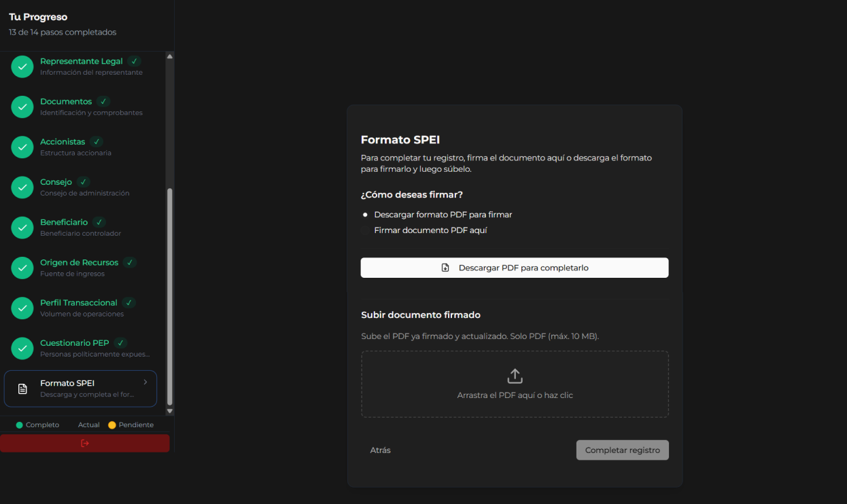Open the Documentos step
This screenshot has width=847, height=504.
pyautogui.click(x=82, y=107)
